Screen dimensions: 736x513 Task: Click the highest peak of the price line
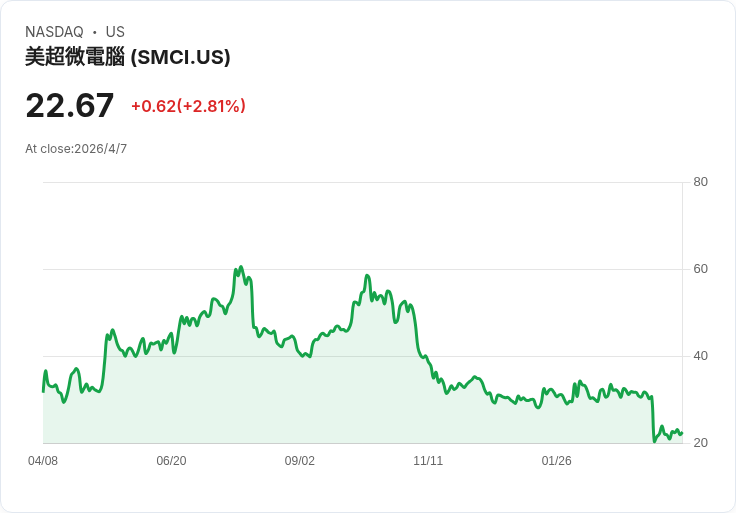241,267
